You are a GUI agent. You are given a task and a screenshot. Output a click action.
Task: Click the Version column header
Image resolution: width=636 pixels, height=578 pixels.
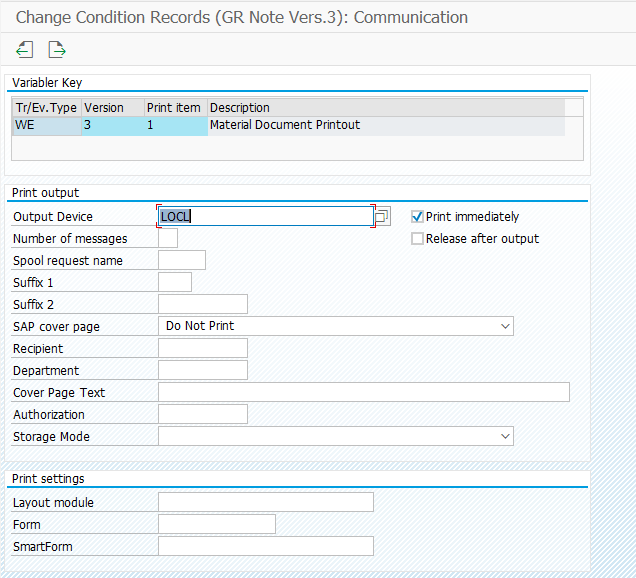[x=113, y=107]
